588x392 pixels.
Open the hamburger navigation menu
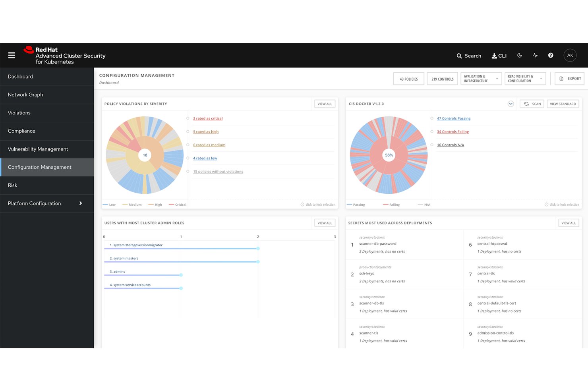(x=12, y=56)
